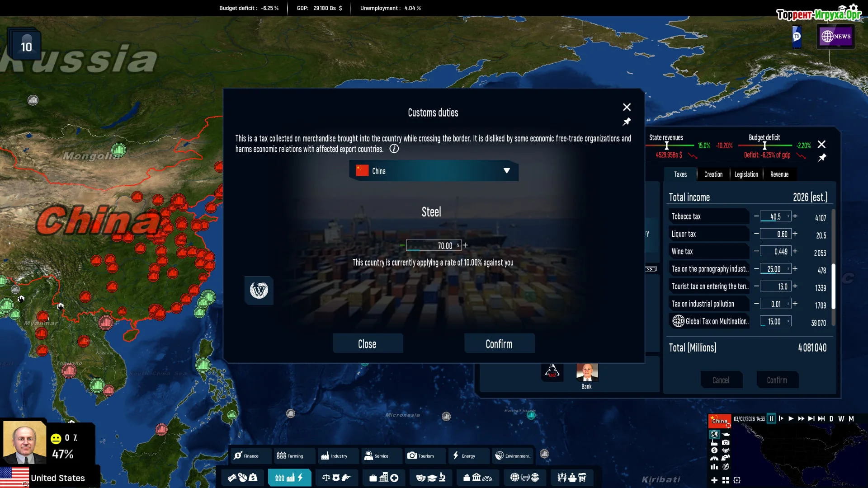The height and width of the screenshot is (488, 868).
Task: Pin the Customs duties dialog
Action: pos(627,122)
